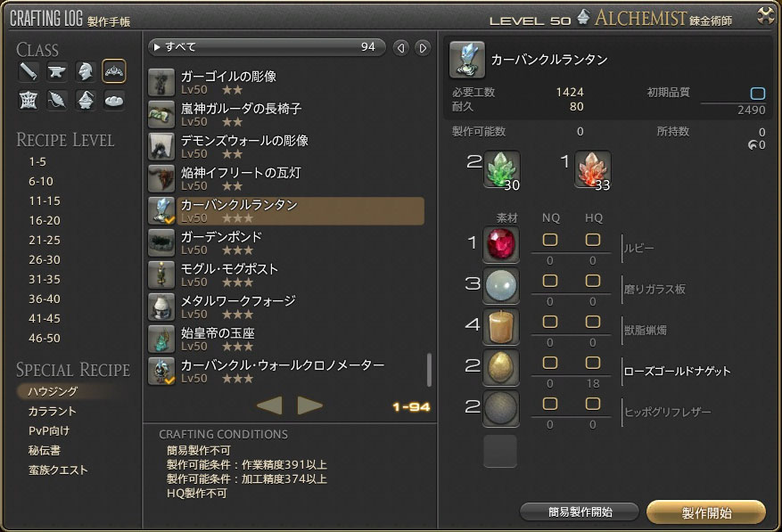Click the 製作開始 button
Viewport: 782px width, 532px height.
[706, 512]
